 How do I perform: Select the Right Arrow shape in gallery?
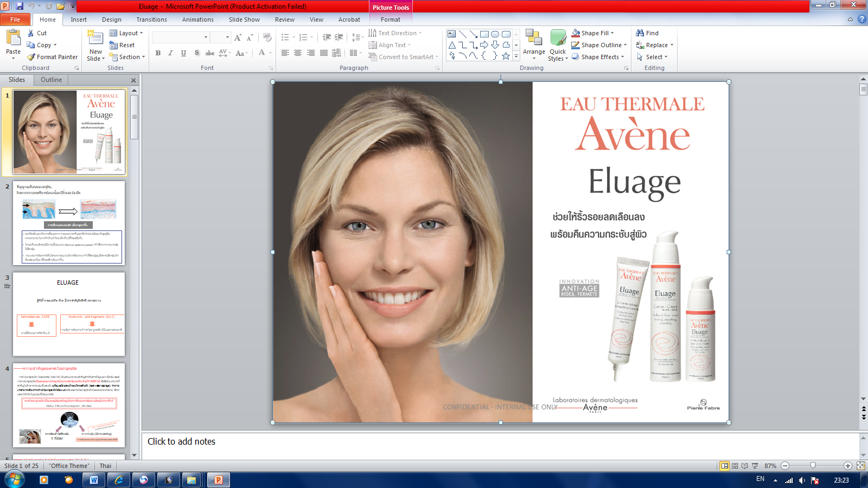[484, 45]
